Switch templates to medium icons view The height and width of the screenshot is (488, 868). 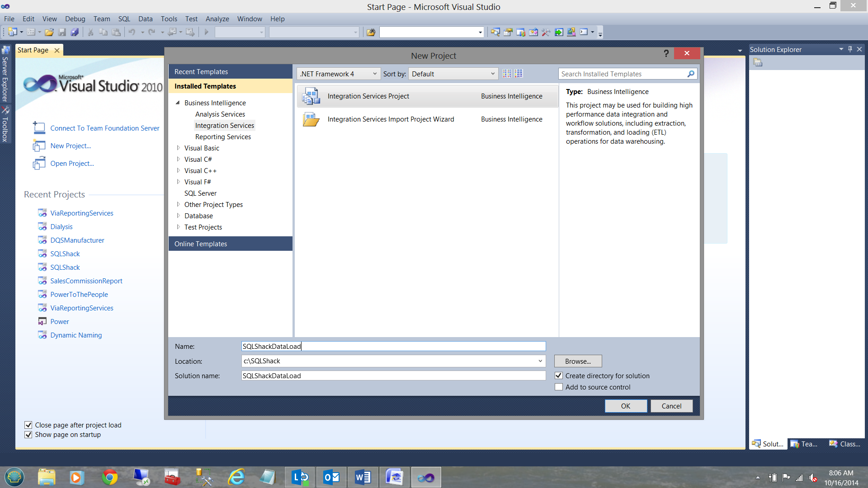[519, 74]
